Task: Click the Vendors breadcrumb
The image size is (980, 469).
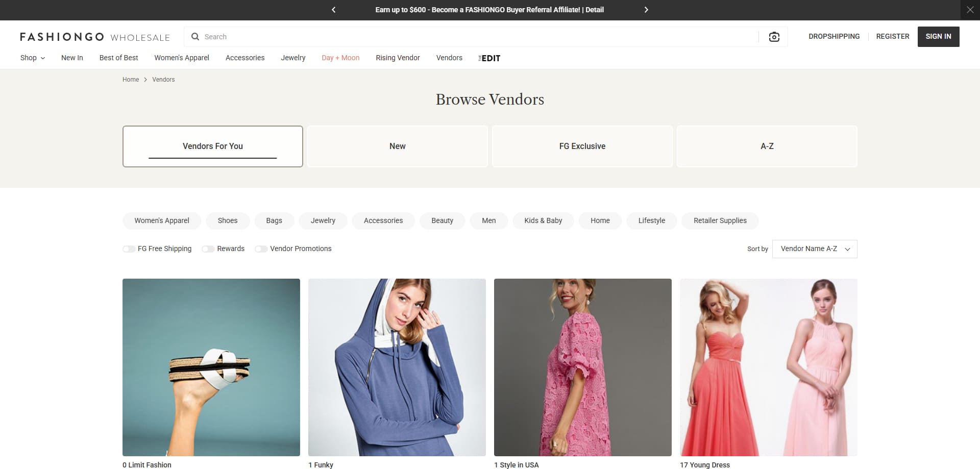Action: tap(163, 80)
